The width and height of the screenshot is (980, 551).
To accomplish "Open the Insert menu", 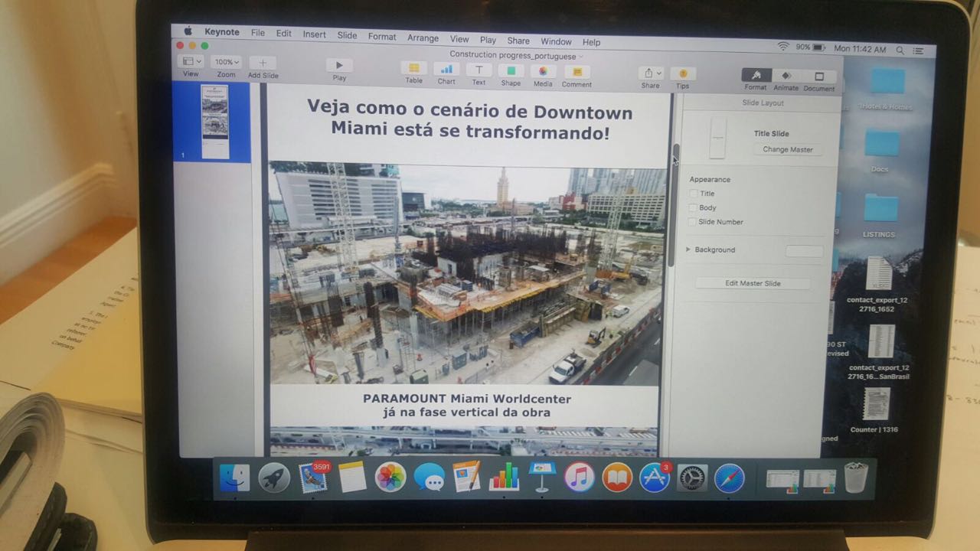I will click(x=314, y=34).
